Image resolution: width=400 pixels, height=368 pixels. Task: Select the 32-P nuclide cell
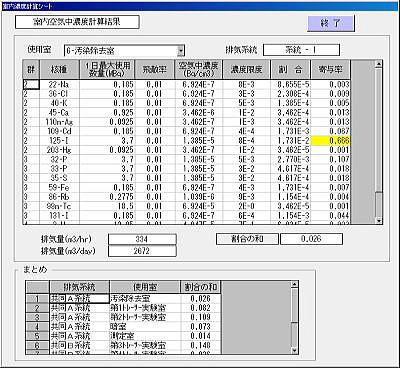coord(59,159)
